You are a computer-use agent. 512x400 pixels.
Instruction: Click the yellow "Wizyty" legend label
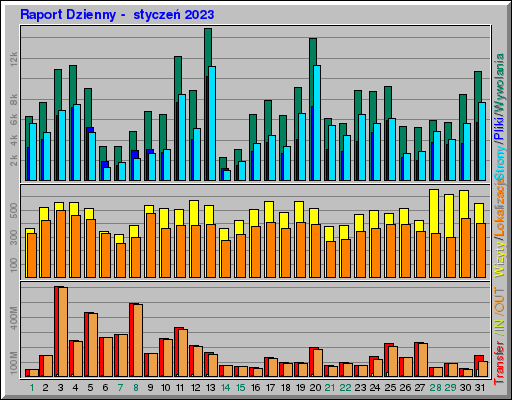coord(499,260)
